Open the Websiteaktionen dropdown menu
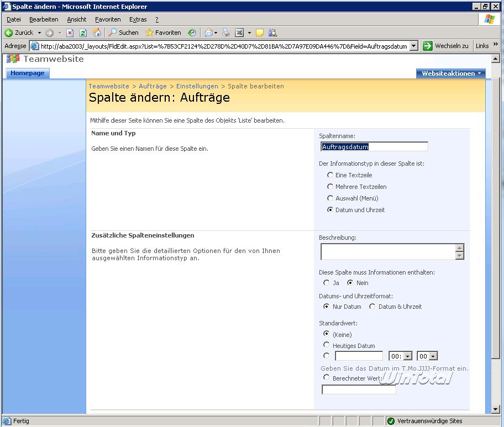This screenshot has height=427, width=504. pos(451,73)
